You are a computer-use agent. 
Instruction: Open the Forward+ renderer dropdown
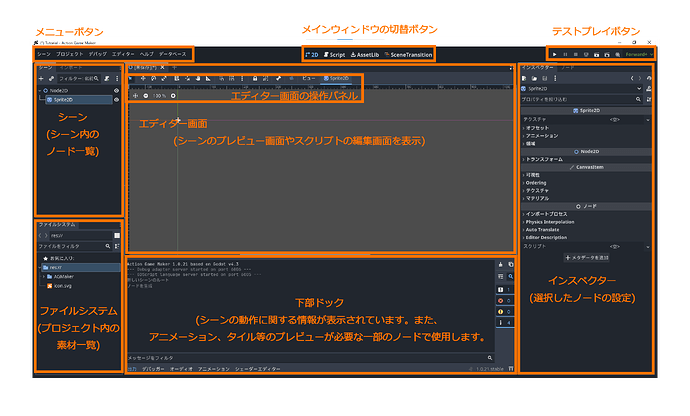[639, 55]
